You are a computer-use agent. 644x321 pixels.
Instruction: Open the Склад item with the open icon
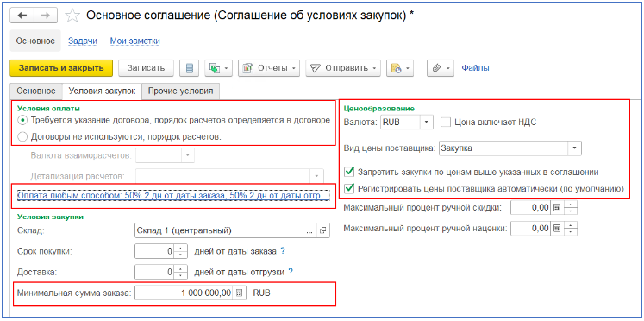pos(323,231)
